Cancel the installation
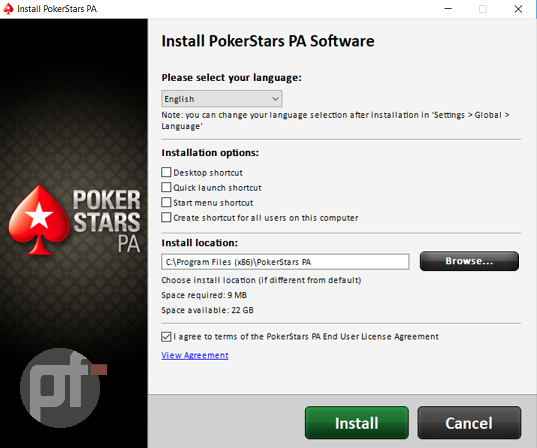 click(x=469, y=423)
